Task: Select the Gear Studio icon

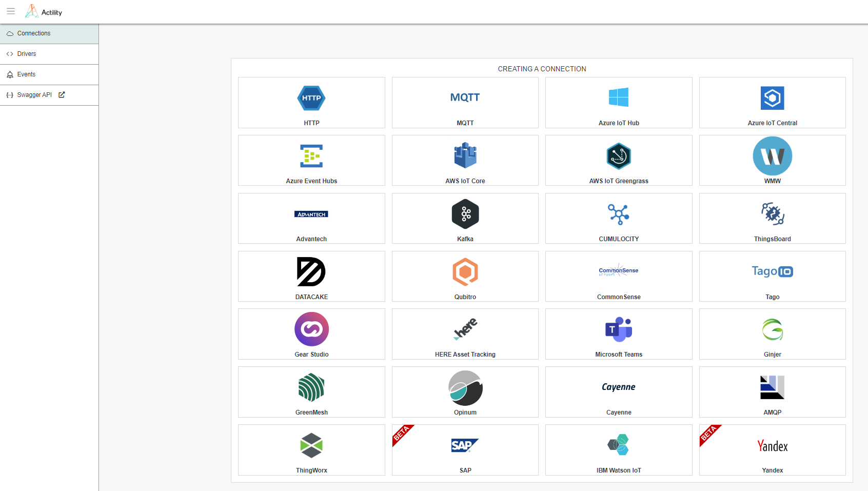Action: [311, 329]
